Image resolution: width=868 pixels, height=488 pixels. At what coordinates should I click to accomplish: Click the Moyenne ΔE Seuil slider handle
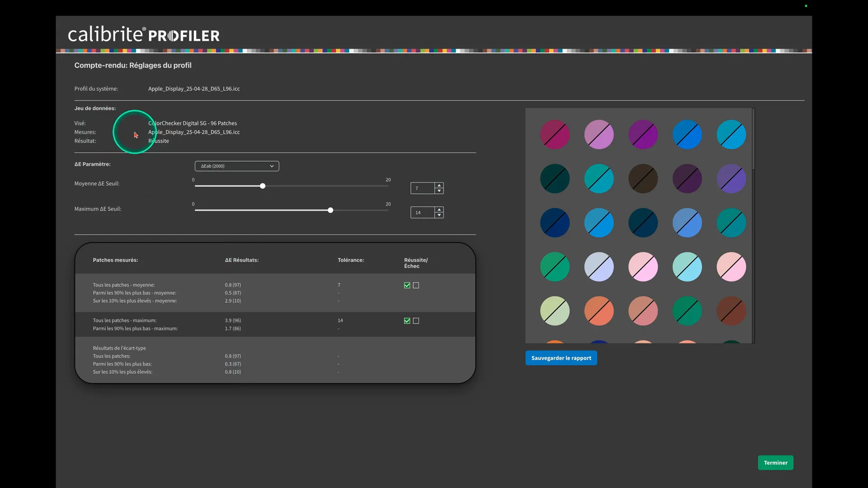(x=263, y=186)
